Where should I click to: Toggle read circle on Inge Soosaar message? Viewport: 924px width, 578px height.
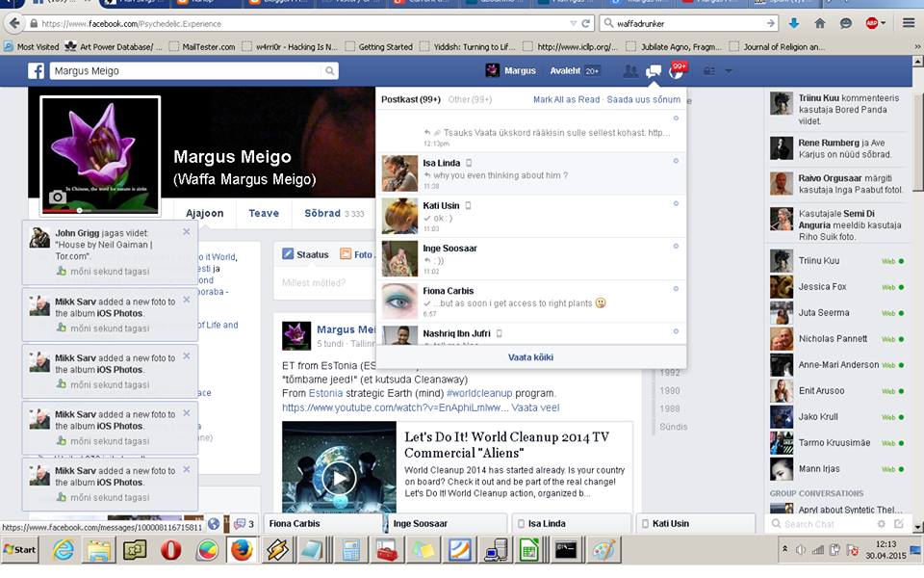(676, 246)
